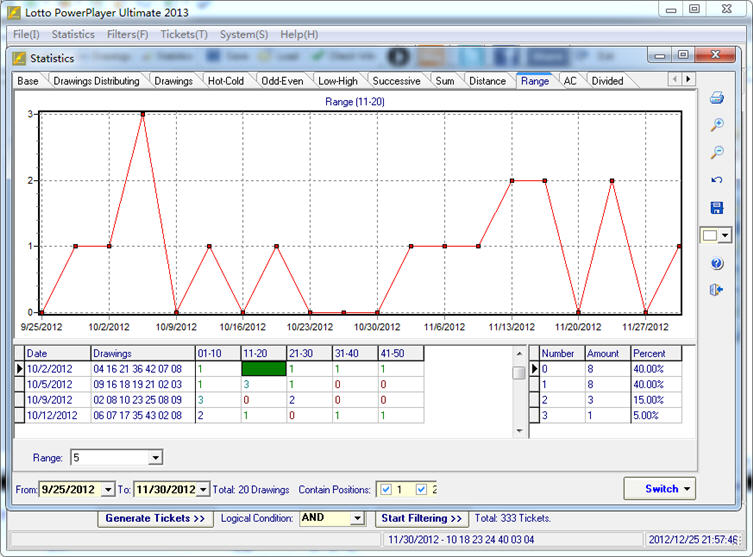Switch to the Successive tab
Screen dimensions: 753x557
pyautogui.click(x=396, y=81)
